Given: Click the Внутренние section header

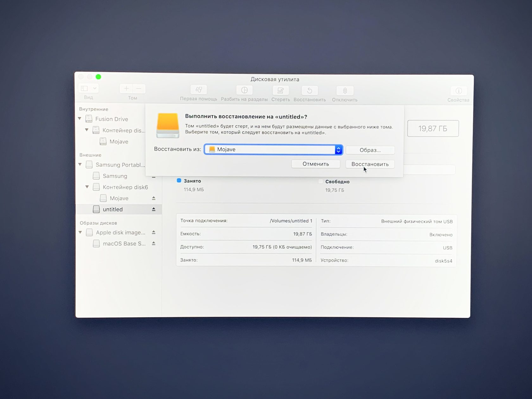Looking at the screenshot, I should click(94, 109).
